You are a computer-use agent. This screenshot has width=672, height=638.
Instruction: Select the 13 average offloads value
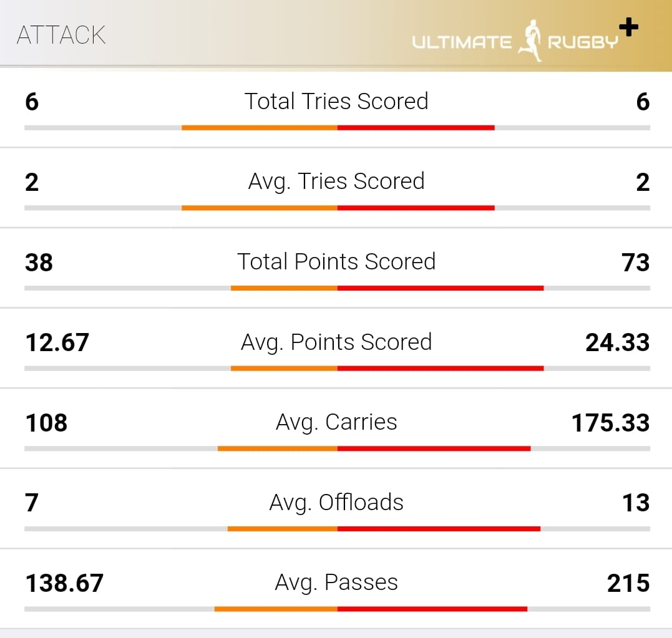636,503
